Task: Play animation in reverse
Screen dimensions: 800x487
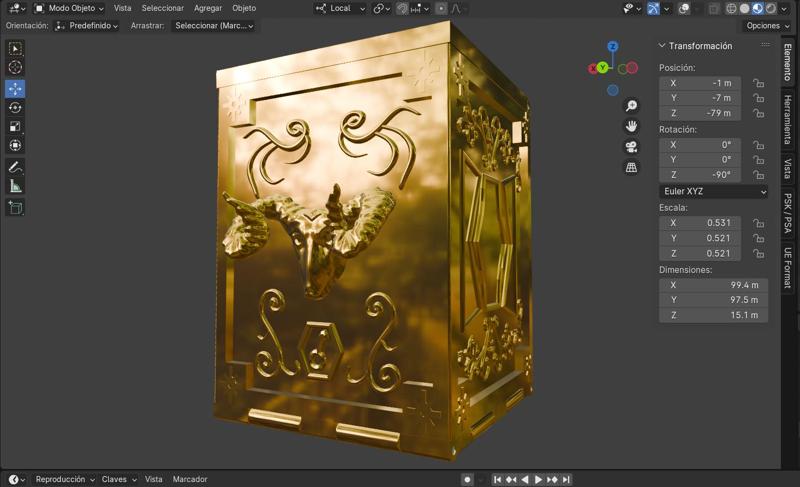Action: pos(525,479)
